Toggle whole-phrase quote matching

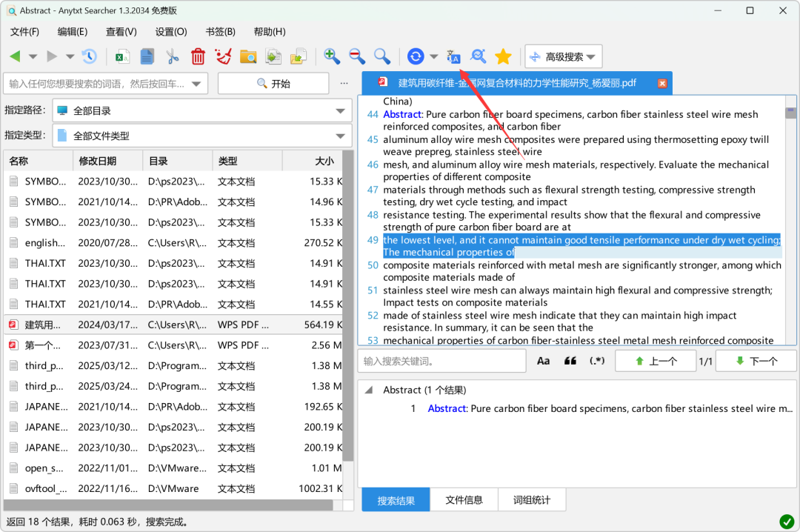(x=570, y=361)
